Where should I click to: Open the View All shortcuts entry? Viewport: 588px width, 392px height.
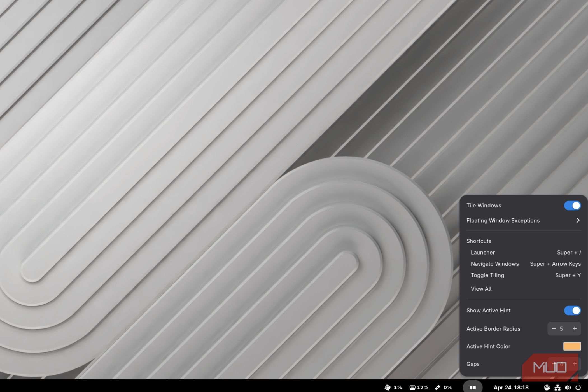pos(481,289)
